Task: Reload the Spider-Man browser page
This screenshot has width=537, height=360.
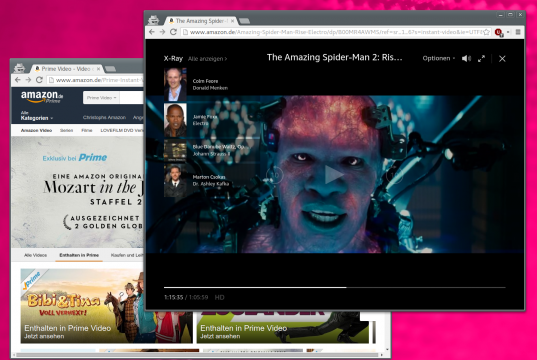Action: pos(173,32)
